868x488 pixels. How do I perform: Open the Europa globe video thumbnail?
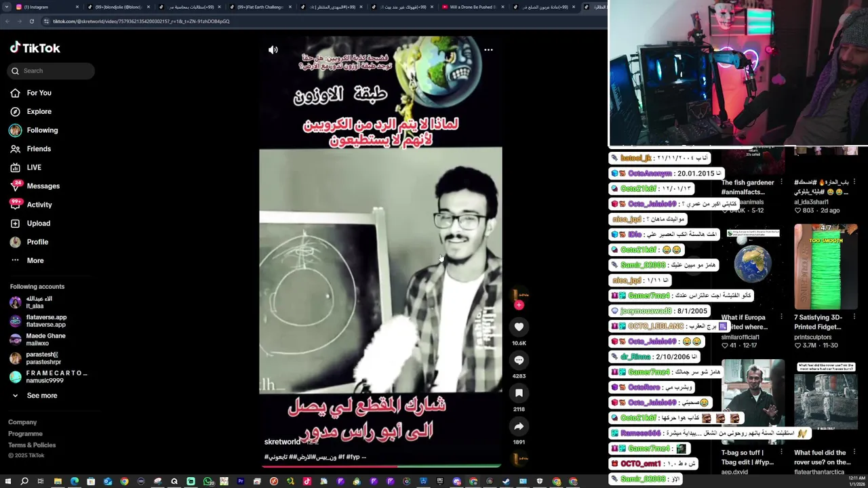753,268
